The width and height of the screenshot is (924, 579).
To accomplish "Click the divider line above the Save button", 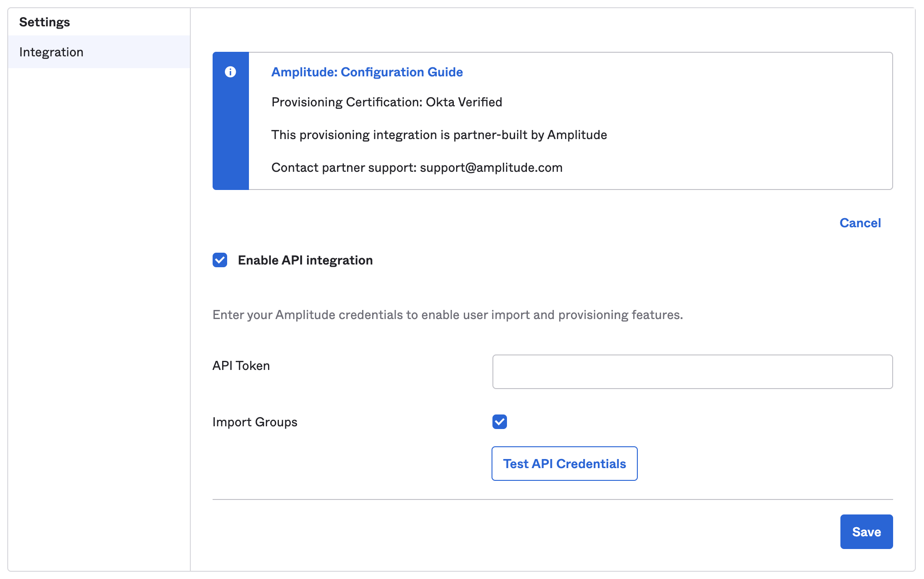I will tap(552, 499).
